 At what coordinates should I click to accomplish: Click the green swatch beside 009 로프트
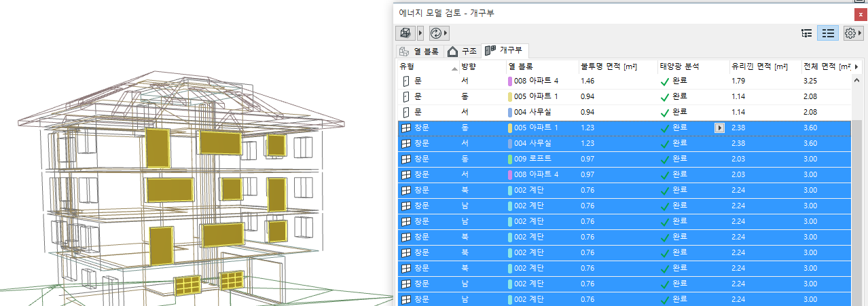click(510, 159)
